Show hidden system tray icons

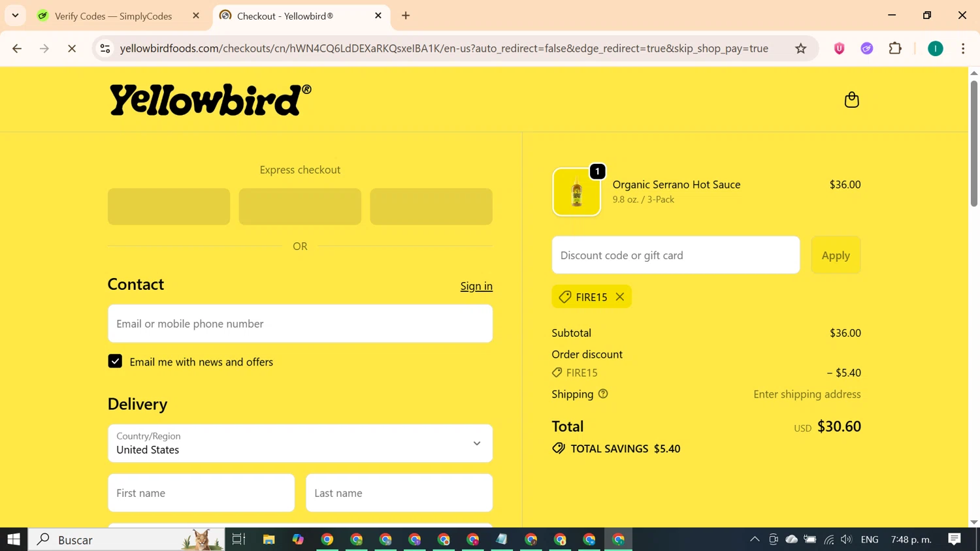pos(755,539)
